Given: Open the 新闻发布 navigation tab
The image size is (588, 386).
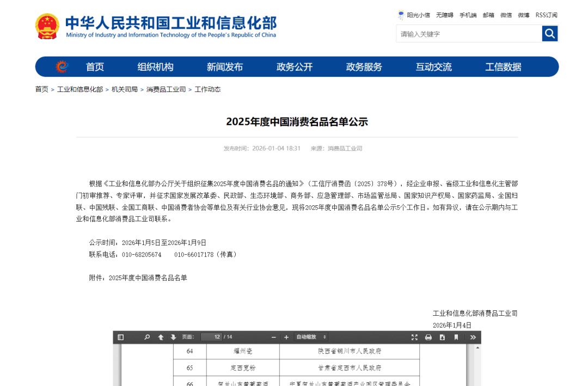Looking at the screenshot, I should click(x=225, y=66).
